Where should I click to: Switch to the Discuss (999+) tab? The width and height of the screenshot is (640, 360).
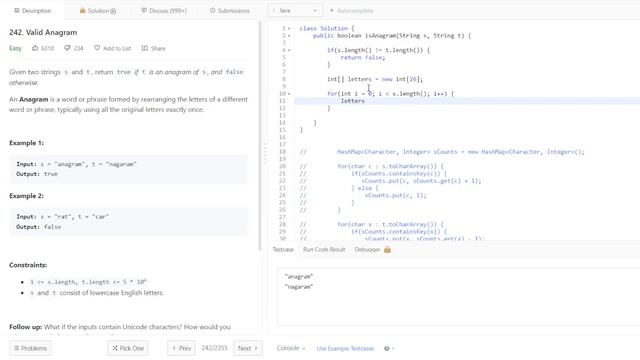(x=164, y=11)
